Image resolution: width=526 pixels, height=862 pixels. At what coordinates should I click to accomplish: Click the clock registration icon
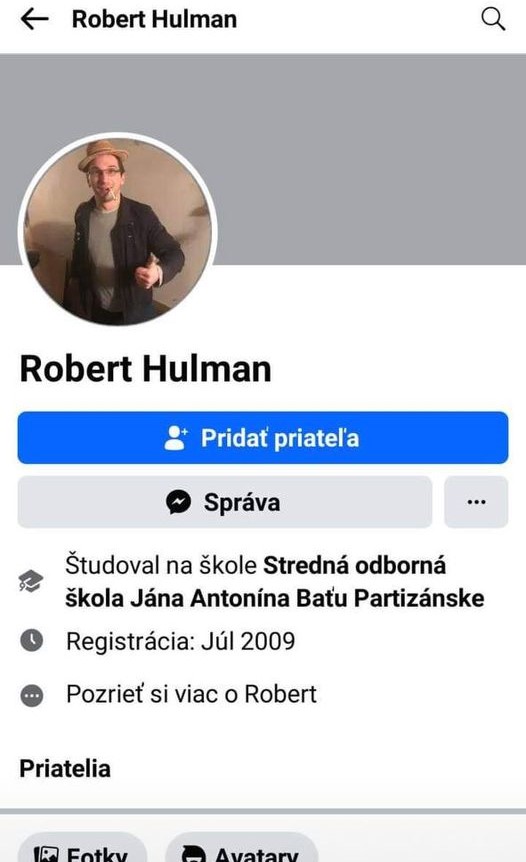[32, 640]
